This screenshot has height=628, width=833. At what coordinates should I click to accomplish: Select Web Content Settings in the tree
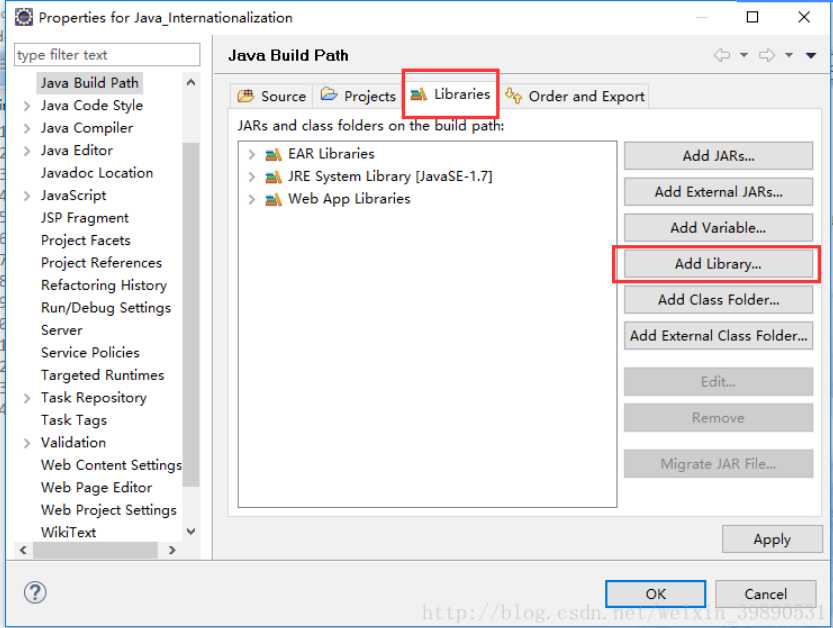(111, 465)
